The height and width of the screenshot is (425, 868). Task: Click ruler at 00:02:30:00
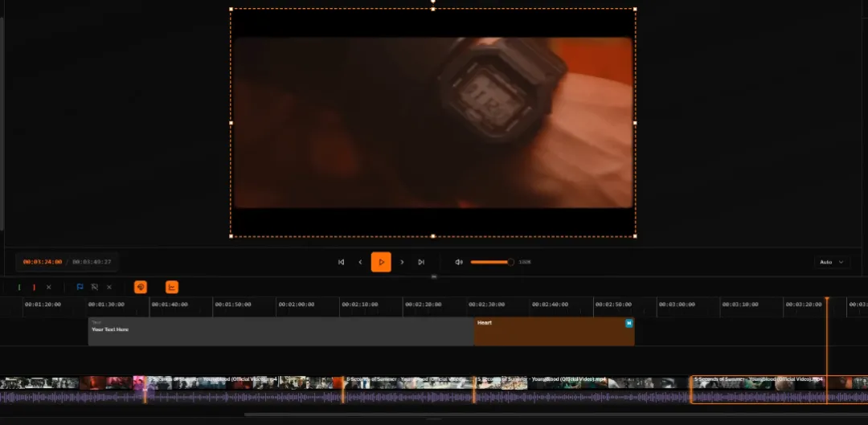pyautogui.click(x=486, y=304)
